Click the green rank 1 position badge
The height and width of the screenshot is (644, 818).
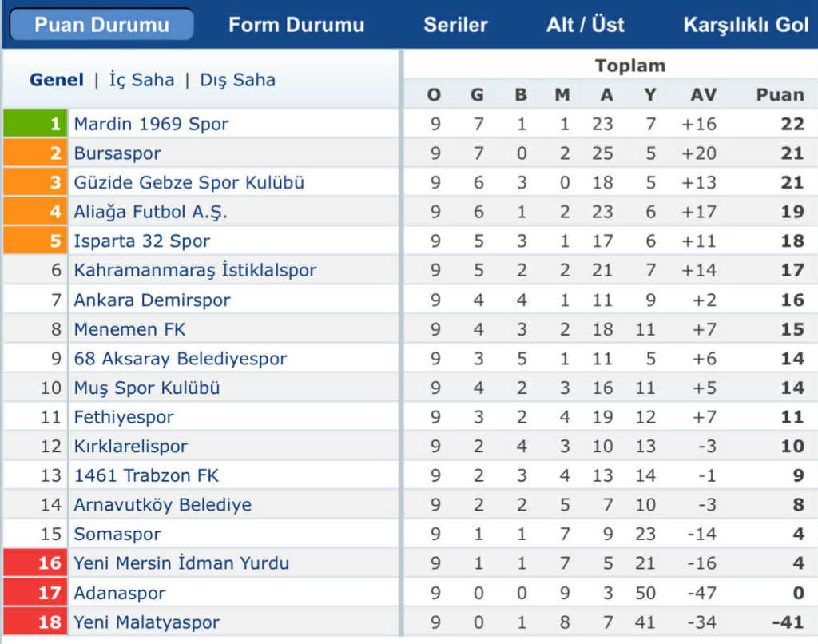click(x=35, y=124)
